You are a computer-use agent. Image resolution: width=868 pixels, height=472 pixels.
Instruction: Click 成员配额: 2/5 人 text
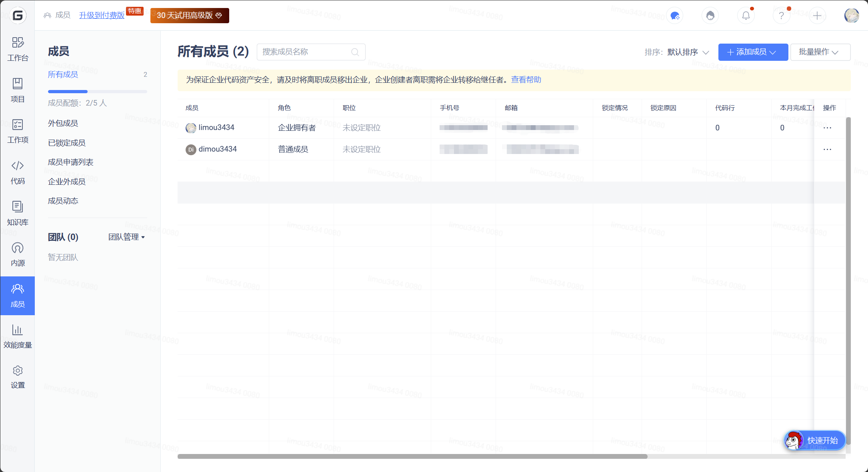pos(77,103)
